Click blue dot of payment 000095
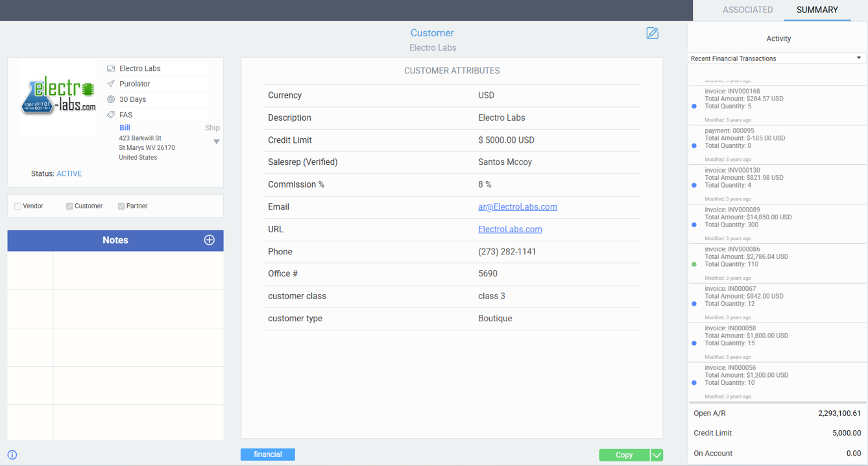This screenshot has height=466, width=868. pyautogui.click(x=694, y=146)
